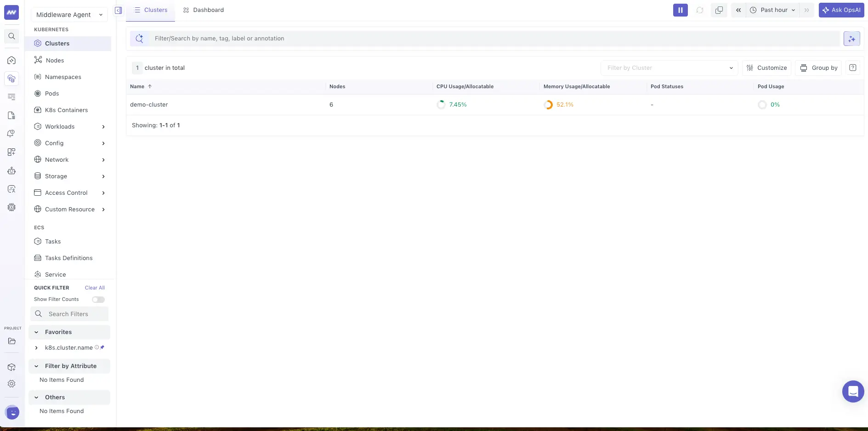
Task: Open the logs lines icon in left rail
Action: 11,97
